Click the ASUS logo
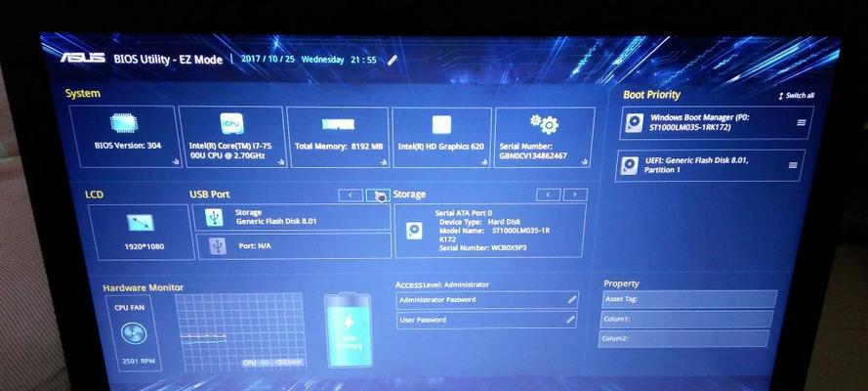This screenshot has width=868, height=391. tap(82, 58)
